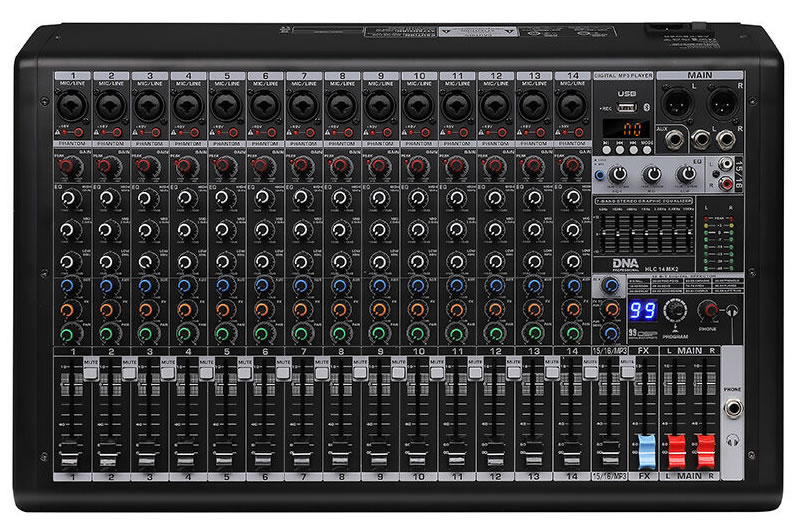This screenshot has width=796, height=520.
Task: Click the AUX output jack
Action: tap(676, 140)
